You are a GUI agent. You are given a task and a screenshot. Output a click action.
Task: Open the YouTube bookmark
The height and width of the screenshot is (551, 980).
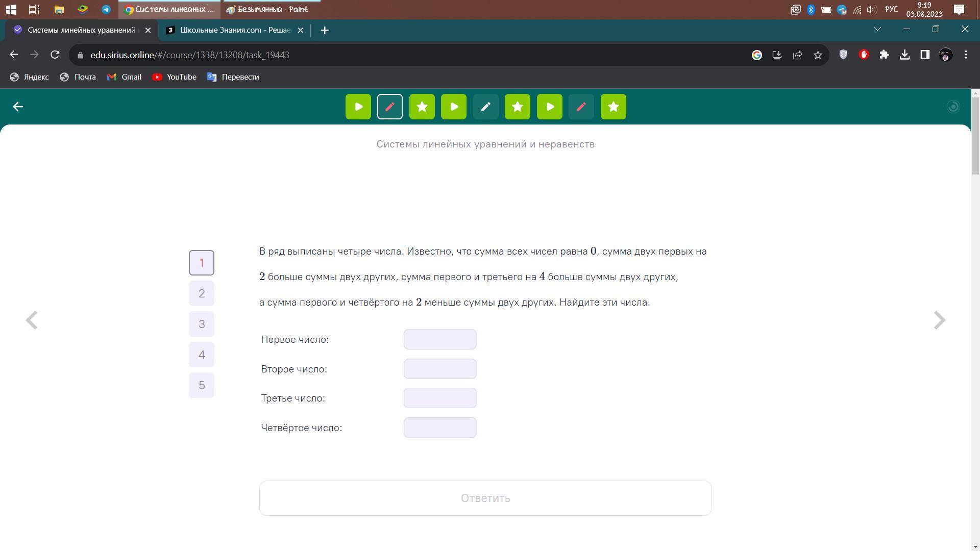[174, 77]
